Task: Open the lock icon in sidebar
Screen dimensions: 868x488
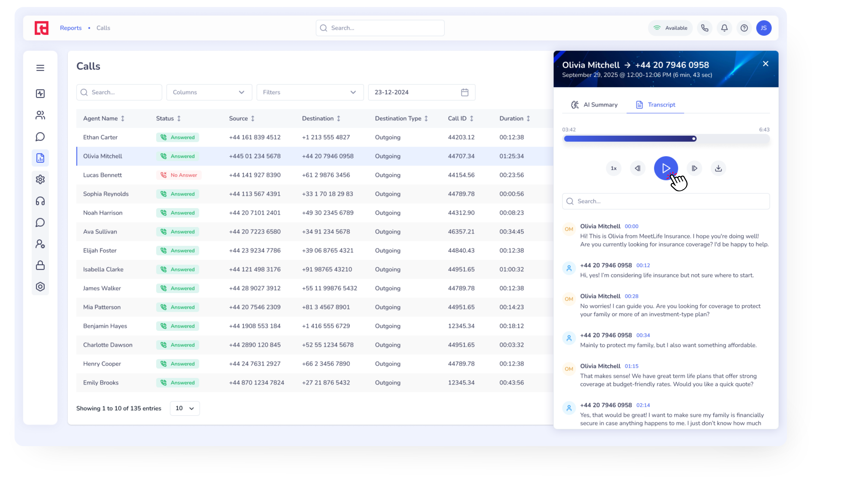Action: [x=40, y=265]
